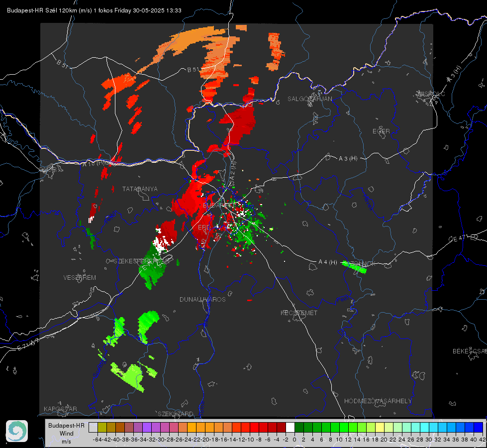Click the radar title text at top left

point(94,10)
